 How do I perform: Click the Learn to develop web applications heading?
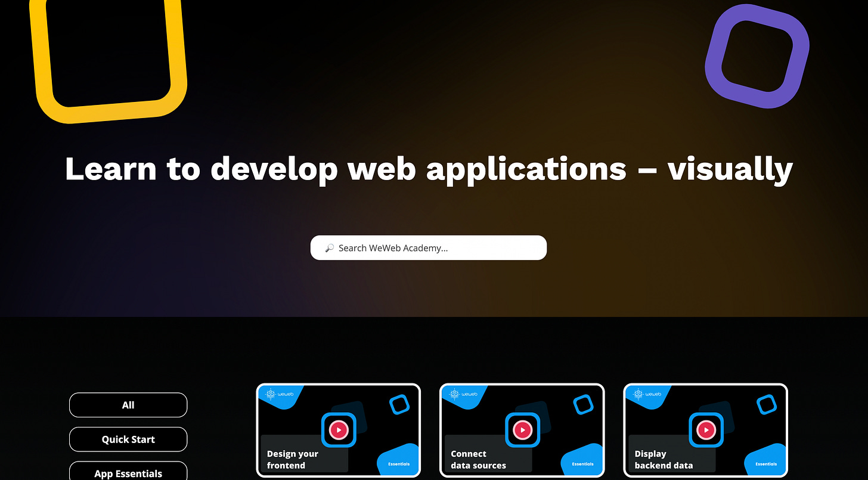429,169
